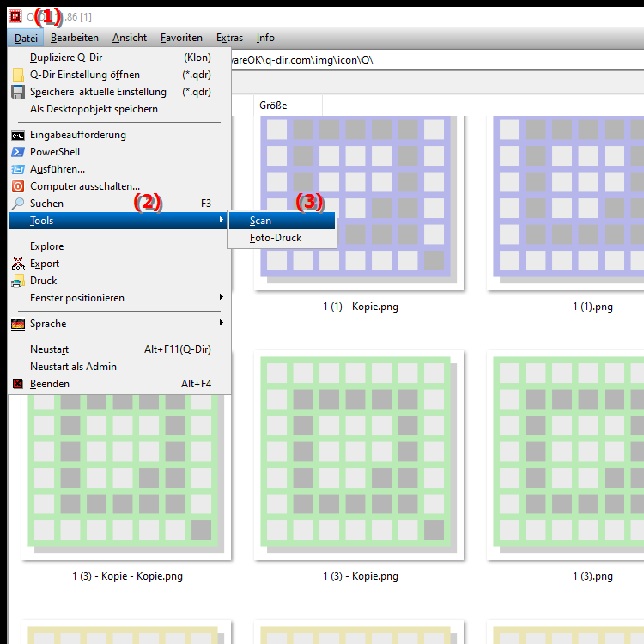This screenshot has width=644, height=644.
Task: Click the PowerShell icon
Action: coord(18,152)
